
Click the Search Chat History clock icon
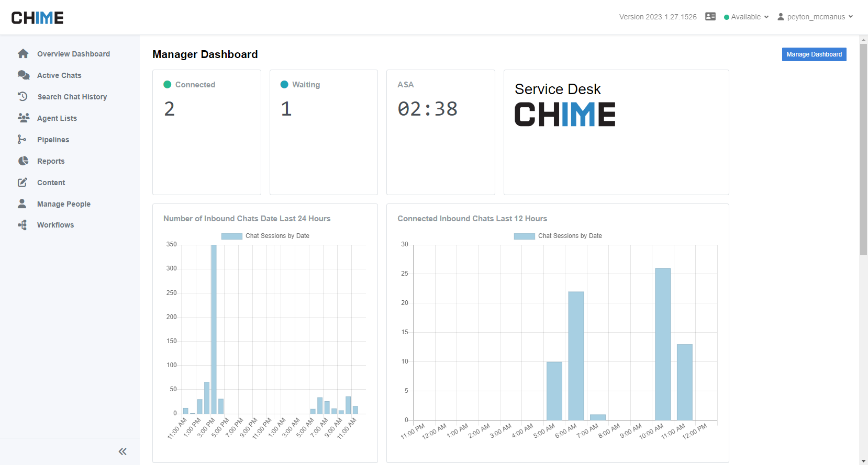tap(23, 96)
